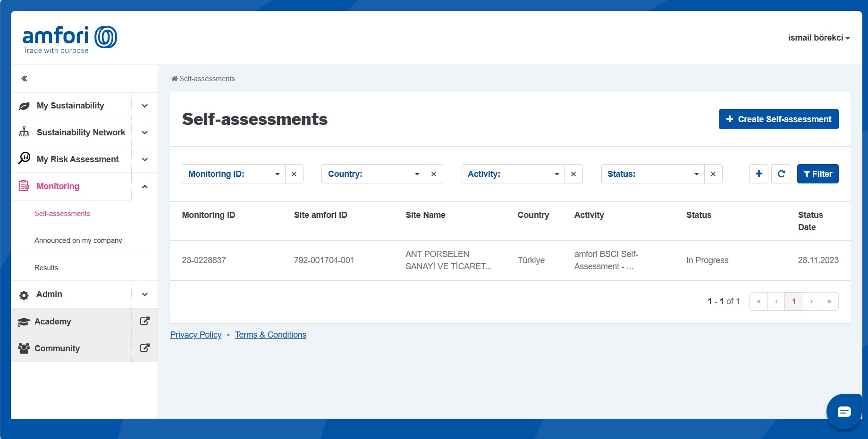
Task: Open the chat support bubble
Action: (x=844, y=412)
